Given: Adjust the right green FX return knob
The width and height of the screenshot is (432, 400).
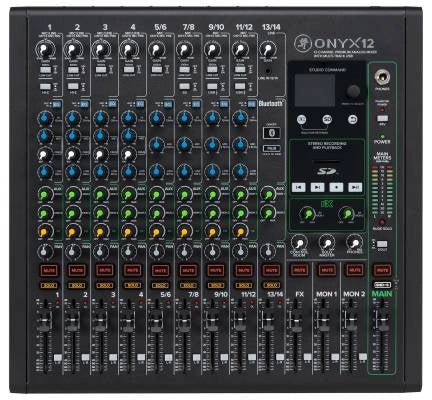Looking at the screenshot, I should [x=347, y=214].
